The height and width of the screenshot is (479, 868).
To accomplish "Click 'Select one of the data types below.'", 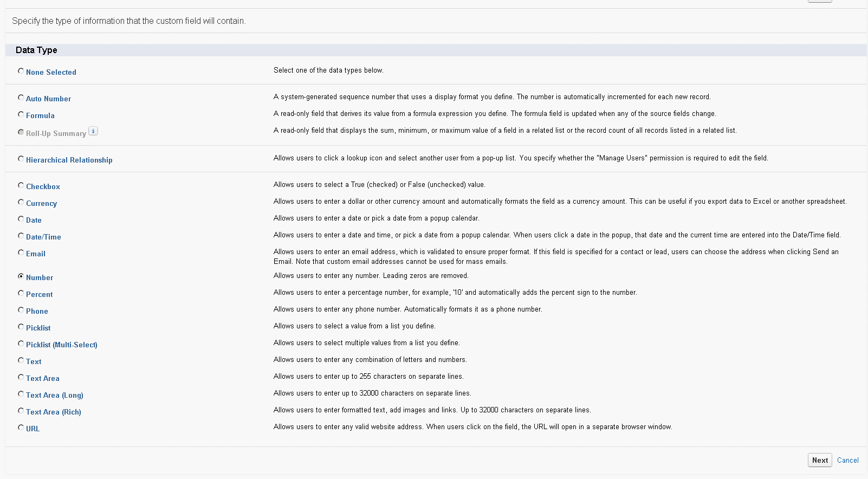I will click(x=328, y=70).
